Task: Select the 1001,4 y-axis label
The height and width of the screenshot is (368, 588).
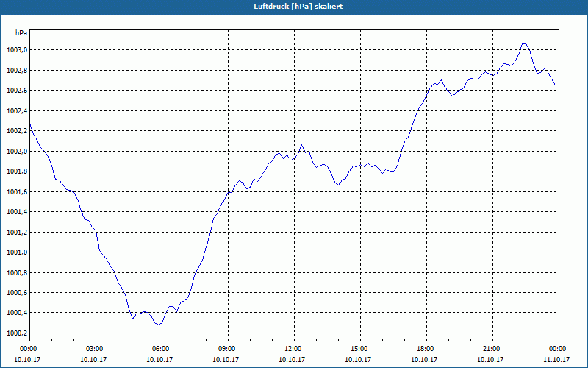Action: 16,212
